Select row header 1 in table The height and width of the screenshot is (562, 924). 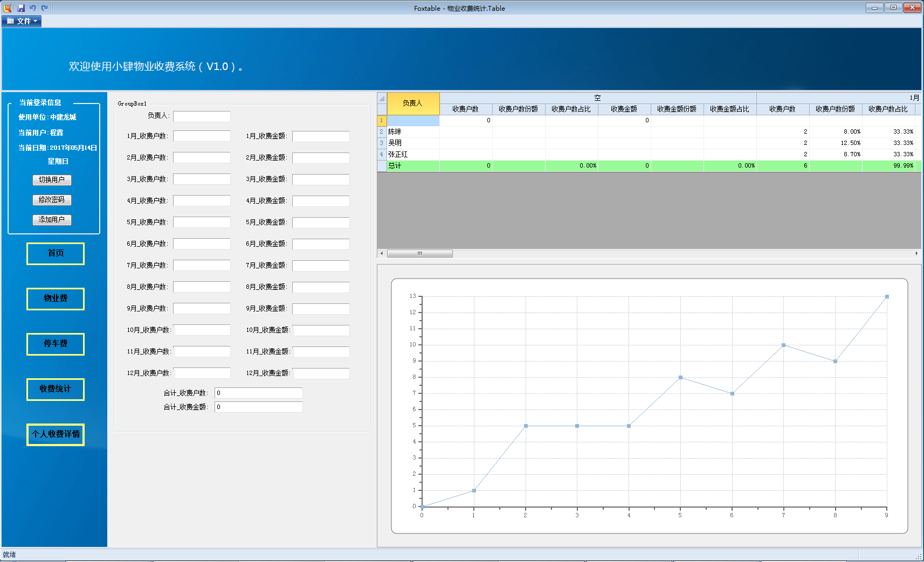tap(382, 121)
